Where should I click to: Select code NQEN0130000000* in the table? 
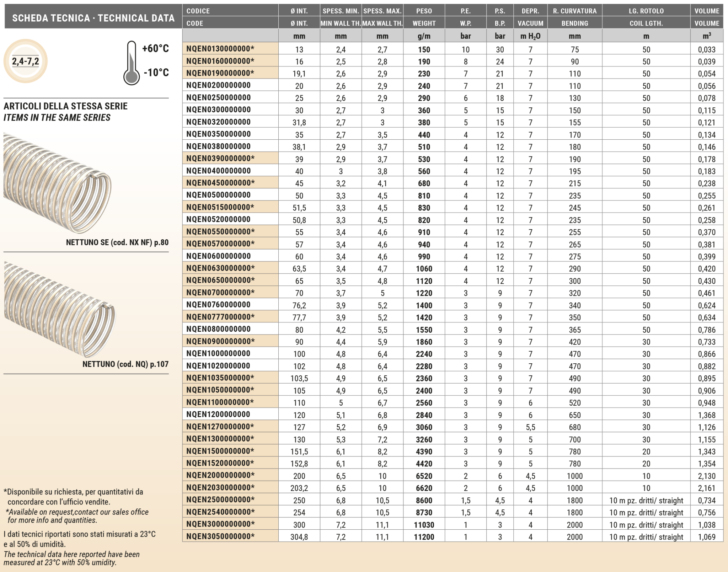pos(220,49)
